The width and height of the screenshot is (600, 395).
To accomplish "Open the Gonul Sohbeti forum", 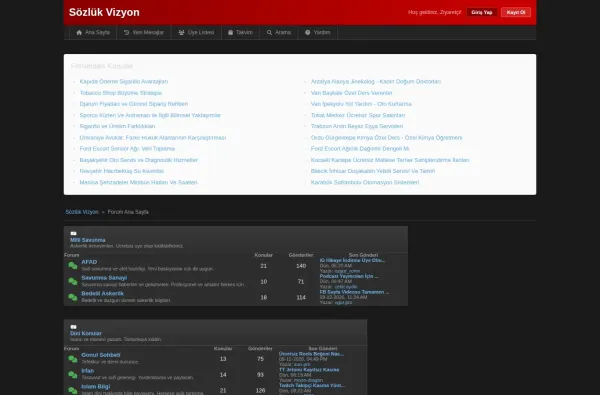I will tap(101, 355).
